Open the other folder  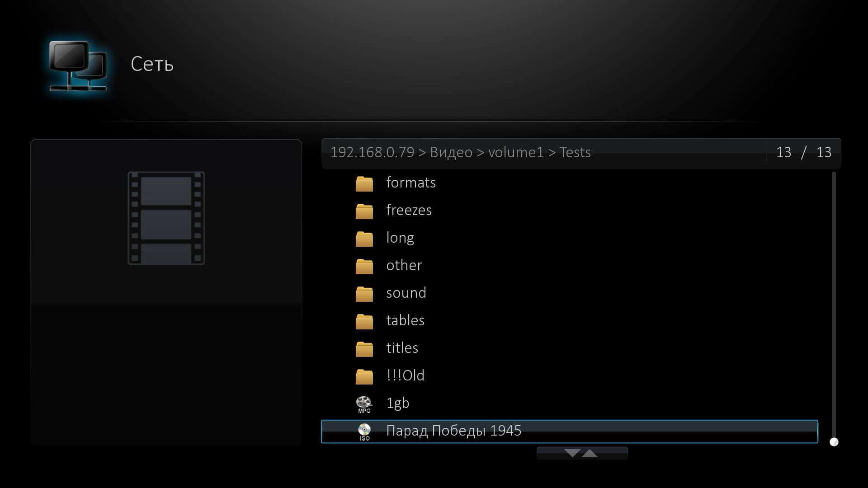(x=404, y=265)
